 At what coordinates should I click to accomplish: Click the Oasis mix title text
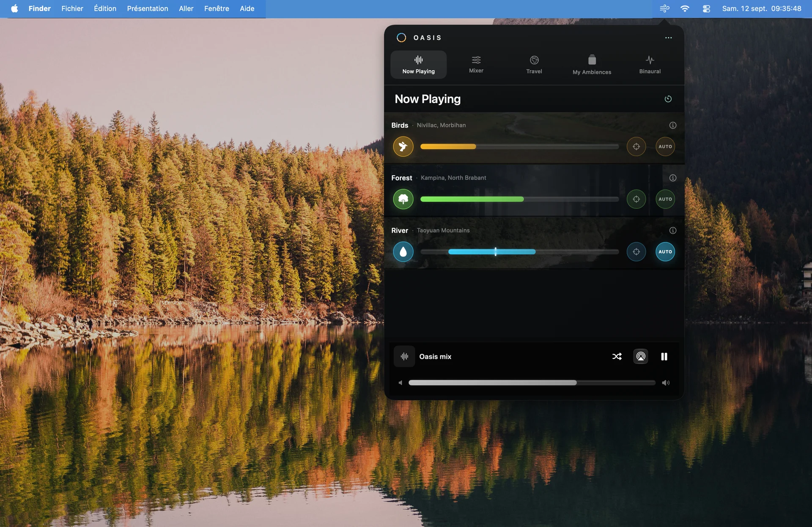(x=435, y=357)
